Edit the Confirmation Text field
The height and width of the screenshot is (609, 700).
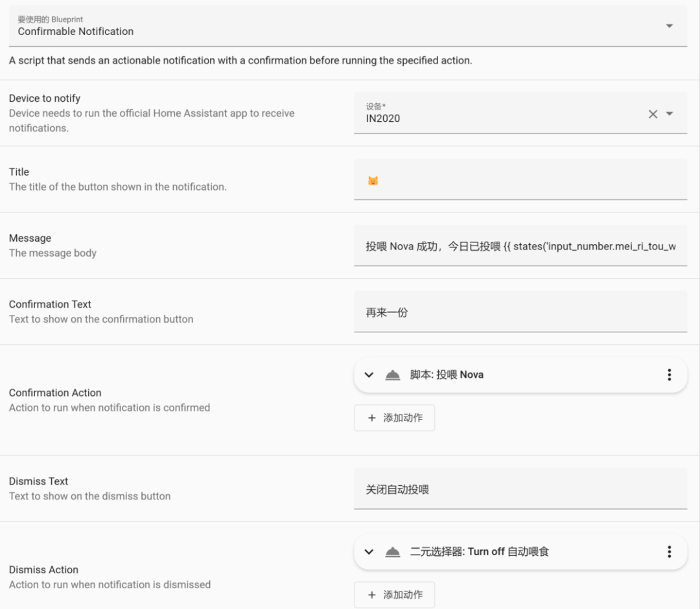[x=520, y=312]
